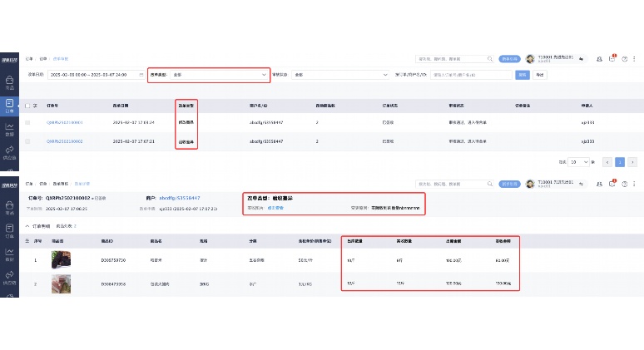Image resolution: width=644 pixels, height=350 pixels.
Task: Click first 订单 breadcrumb on order detail page
Action: coord(29,184)
